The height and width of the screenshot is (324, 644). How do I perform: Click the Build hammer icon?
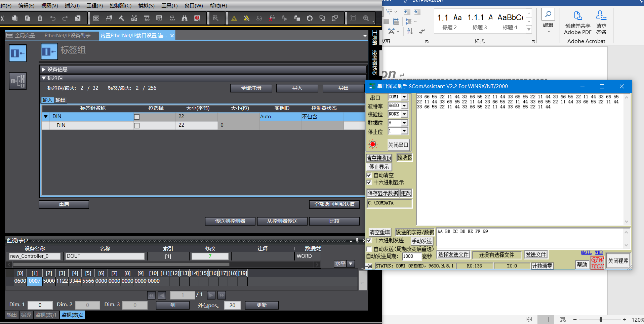click(x=121, y=18)
